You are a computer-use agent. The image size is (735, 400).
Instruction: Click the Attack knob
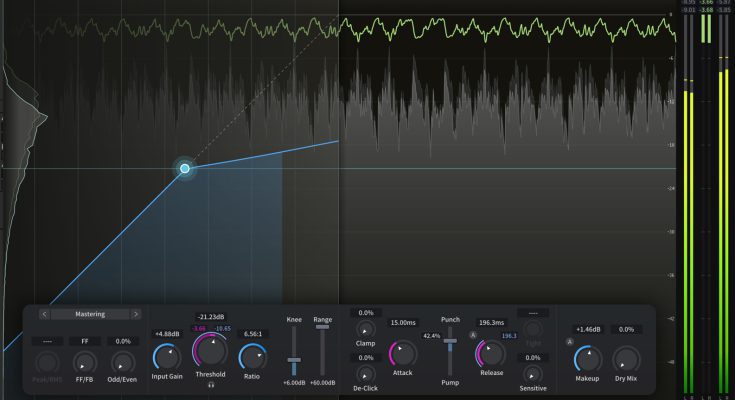coord(403,353)
